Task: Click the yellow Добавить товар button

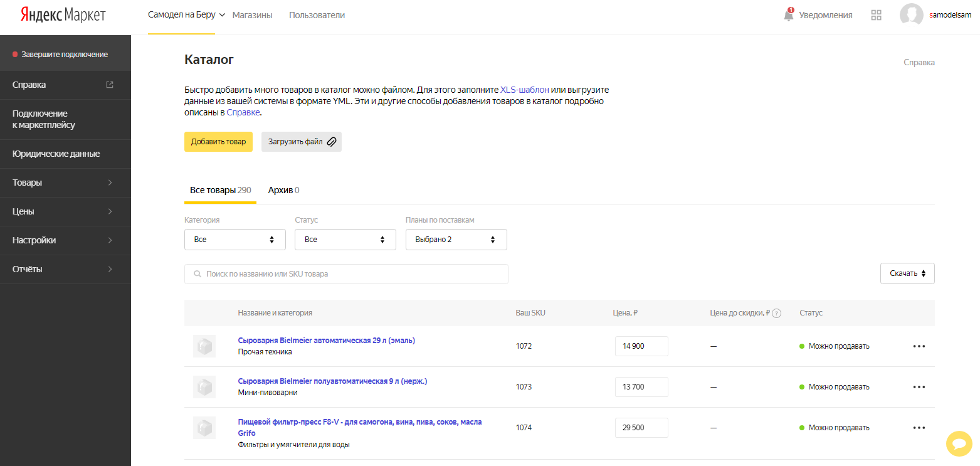Action: [218, 142]
